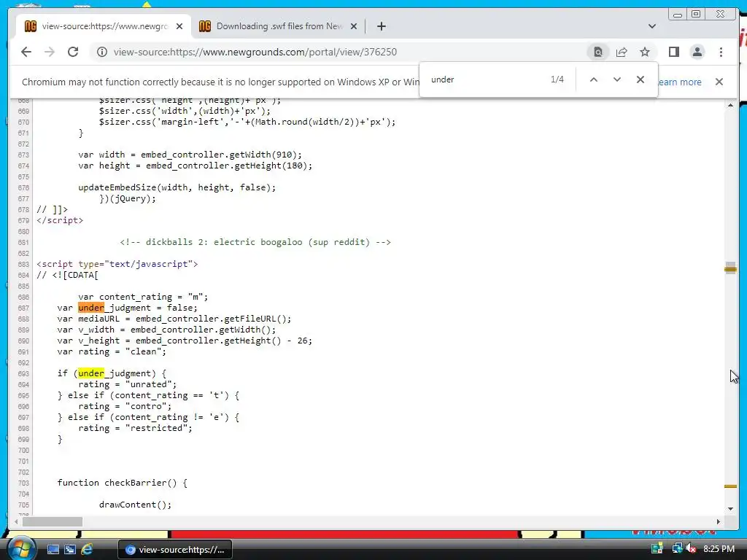Click 'var content_rating = "m";' line
This screenshot has width=747, height=560.
[x=144, y=297]
